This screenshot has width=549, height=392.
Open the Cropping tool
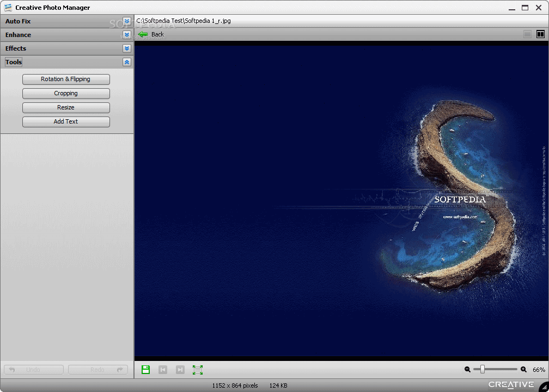pos(66,94)
